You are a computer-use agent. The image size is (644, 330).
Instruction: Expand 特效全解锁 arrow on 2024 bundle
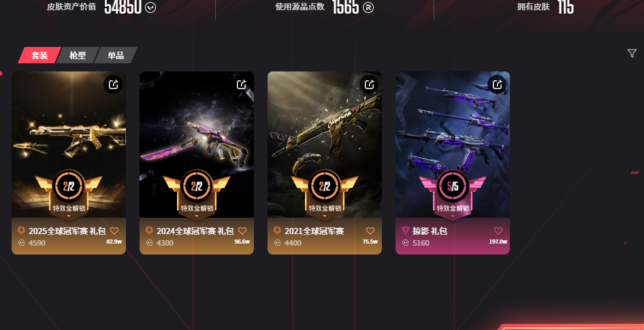(x=197, y=216)
